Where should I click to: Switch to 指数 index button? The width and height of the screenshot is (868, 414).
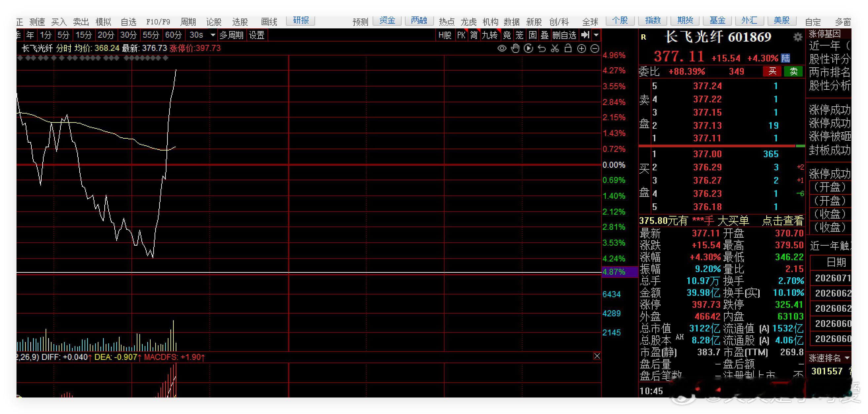point(653,20)
